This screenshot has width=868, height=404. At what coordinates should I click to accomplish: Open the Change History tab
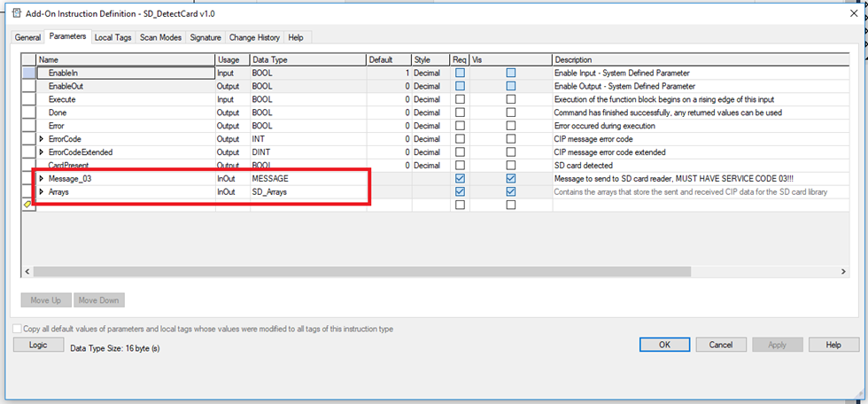(254, 37)
